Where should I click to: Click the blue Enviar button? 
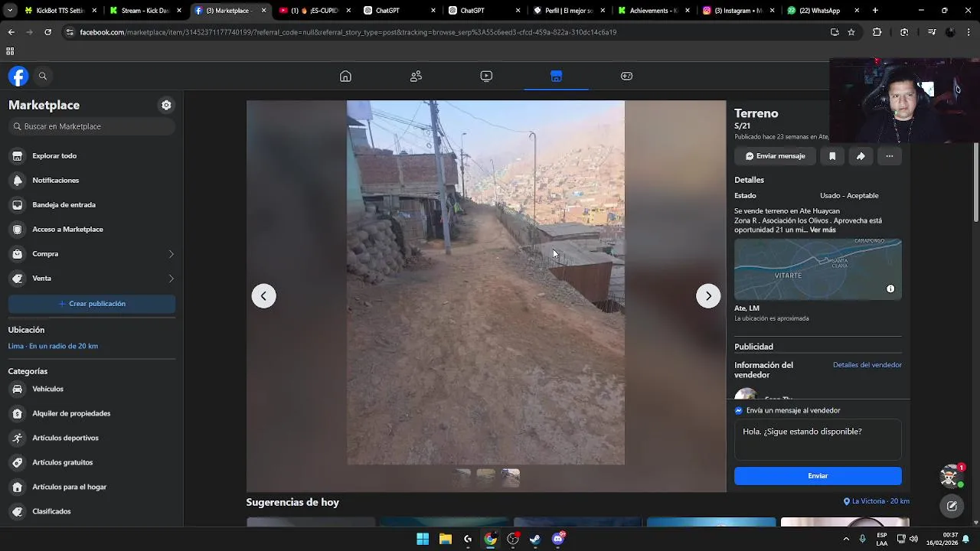pyautogui.click(x=818, y=476)
